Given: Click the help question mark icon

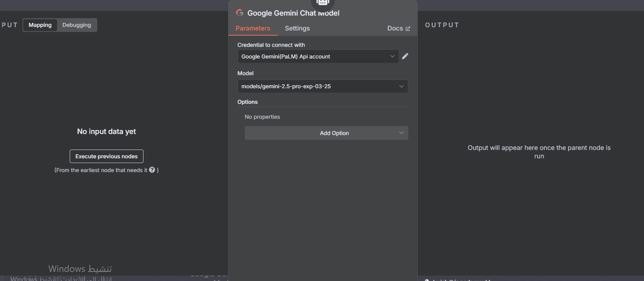Looking at the screenshot, I should click(152, 170).
